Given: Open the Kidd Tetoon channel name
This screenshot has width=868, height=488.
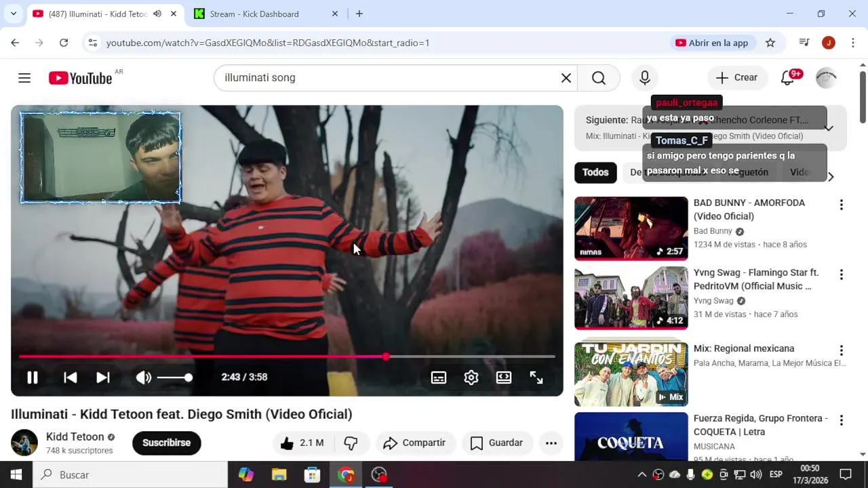Looking at the screenshot, I should click(x=75, y=437).
